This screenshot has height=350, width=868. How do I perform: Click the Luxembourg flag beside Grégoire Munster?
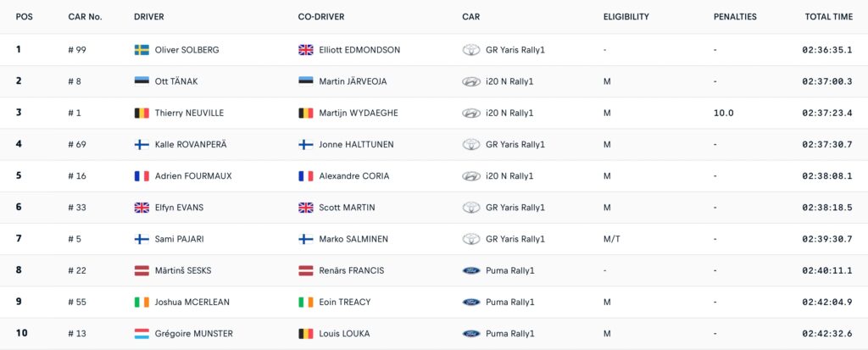142,334
